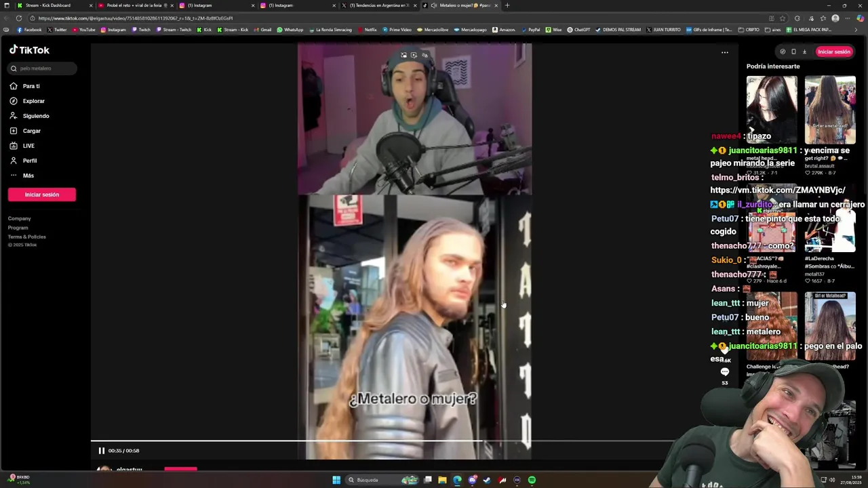Open Microsoft Edge from taskbar
This screenshot has width=868, height=488.
[457, 480]
